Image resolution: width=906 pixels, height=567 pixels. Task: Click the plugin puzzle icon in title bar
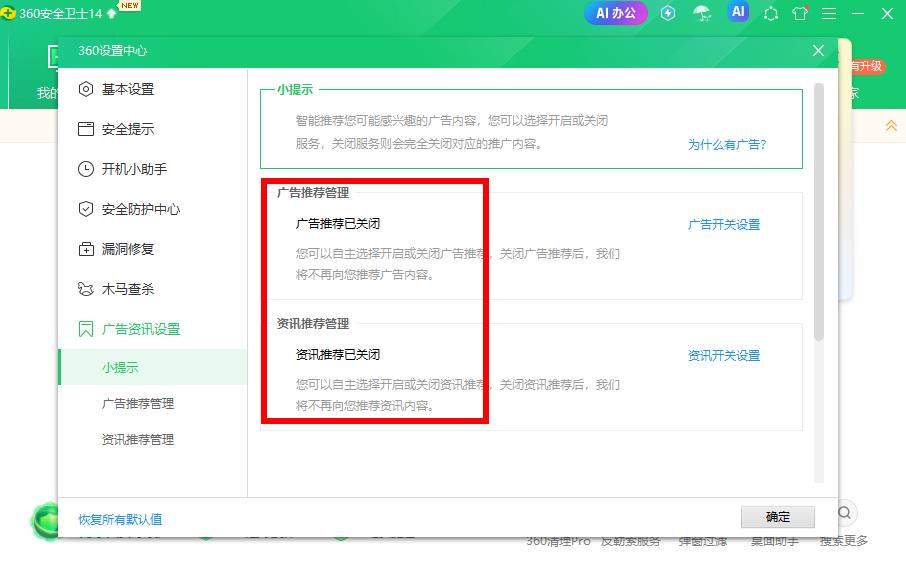(x=770, y=14)
